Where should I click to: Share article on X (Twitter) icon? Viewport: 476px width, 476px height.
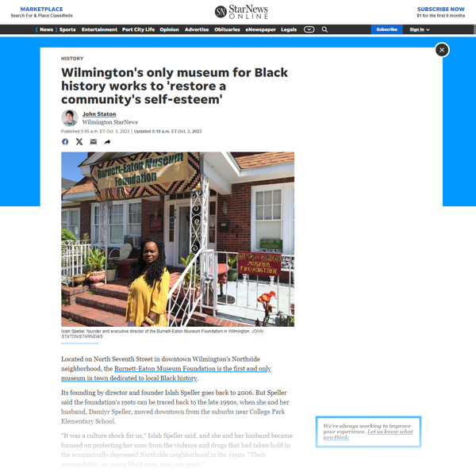[79, 142]
